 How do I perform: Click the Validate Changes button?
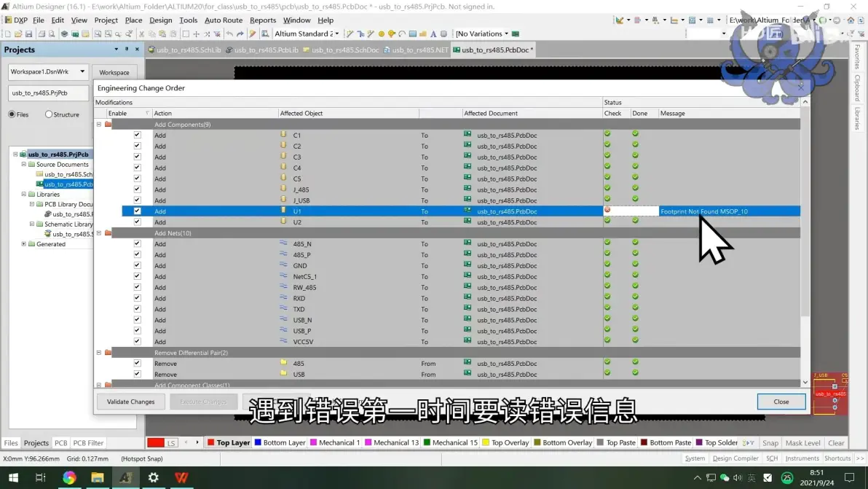(130, 402)
